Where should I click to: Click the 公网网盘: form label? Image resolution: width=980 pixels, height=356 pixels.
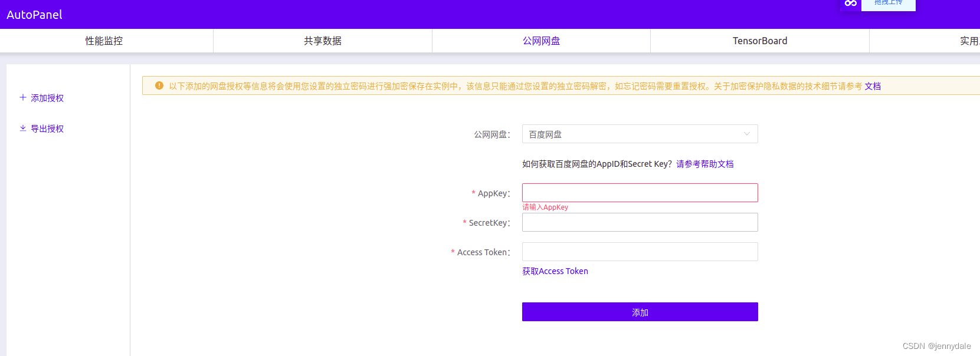coord(492,134)
